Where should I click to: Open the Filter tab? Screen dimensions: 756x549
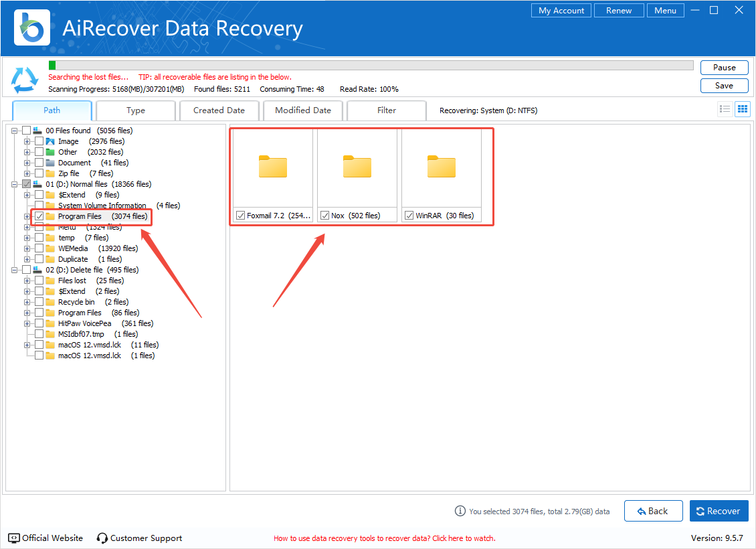point(386,110)
